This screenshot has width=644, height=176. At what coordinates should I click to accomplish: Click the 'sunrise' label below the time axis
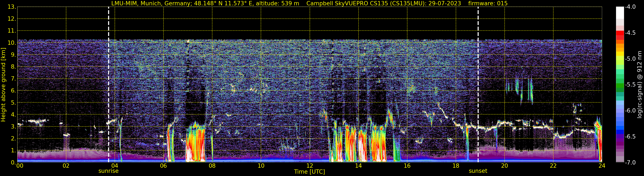pos(109,171)
